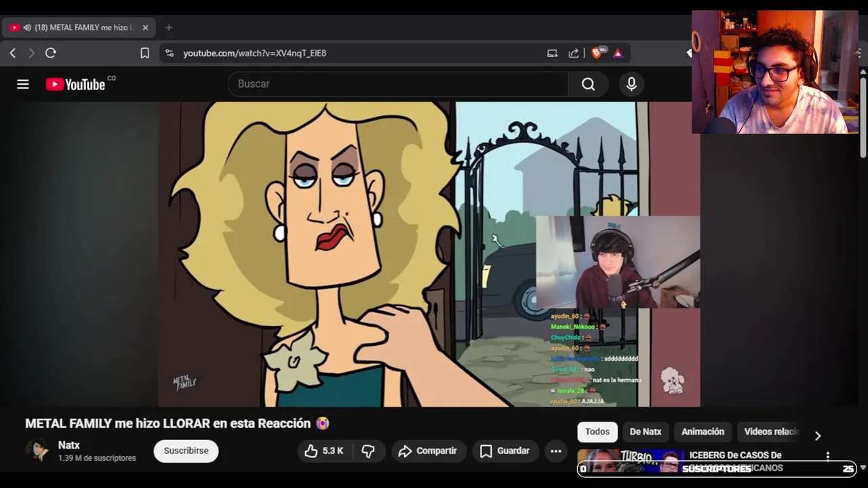868x488 pixels.
Task: Click the SUSCRIPTORES goal progress bar
Action: (x=717, y=469)
